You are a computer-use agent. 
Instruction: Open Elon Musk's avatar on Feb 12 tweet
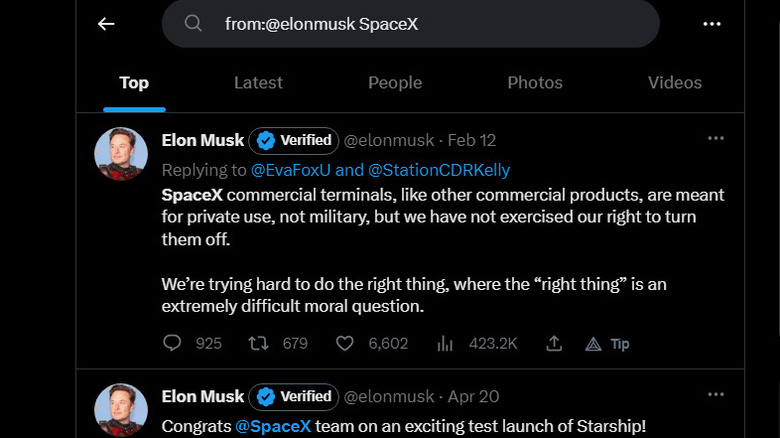(121, 154)
